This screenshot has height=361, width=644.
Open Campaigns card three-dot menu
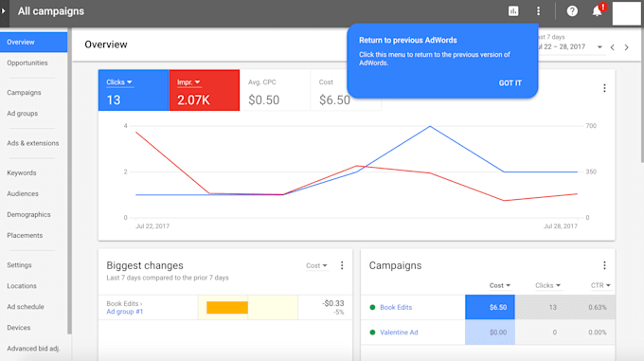coord(604,265)
